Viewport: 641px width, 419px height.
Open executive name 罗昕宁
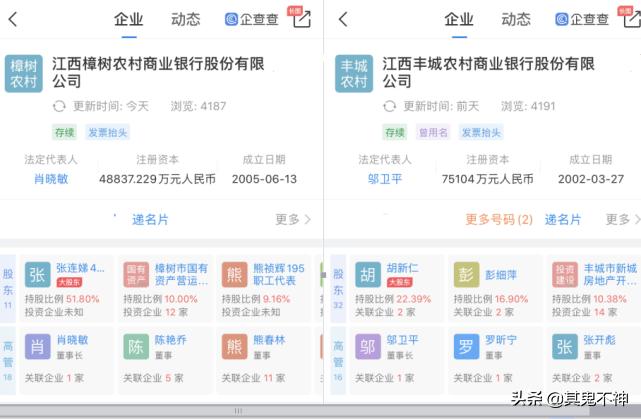[501, 340]
